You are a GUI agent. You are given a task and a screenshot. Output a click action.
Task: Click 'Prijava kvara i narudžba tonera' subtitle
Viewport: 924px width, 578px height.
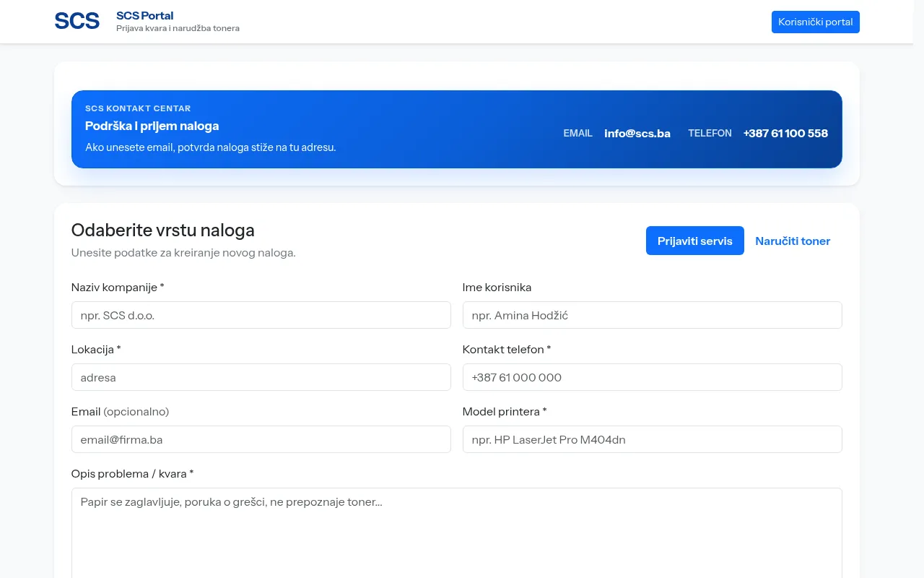(178, 28)
